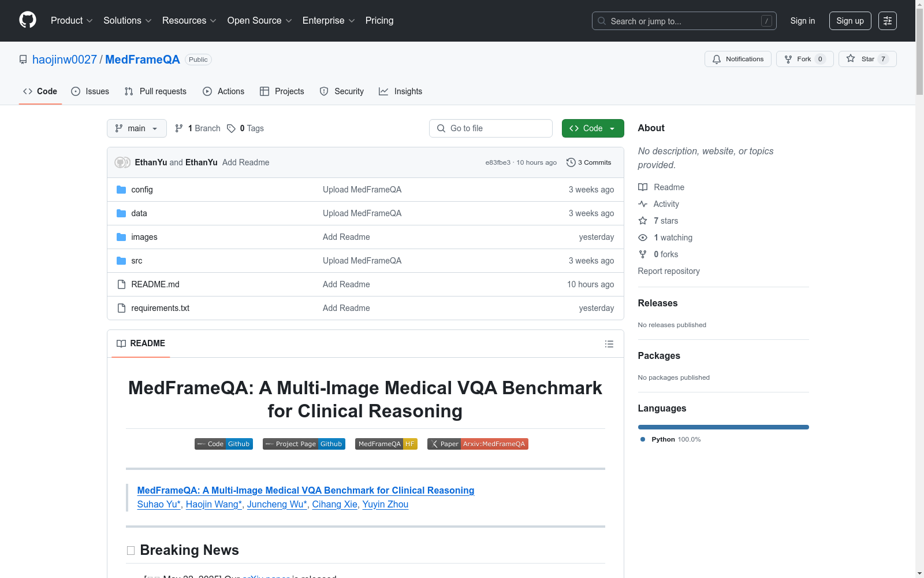Switch to the Issues tab

pyautogui.click(x=90, y=91)
